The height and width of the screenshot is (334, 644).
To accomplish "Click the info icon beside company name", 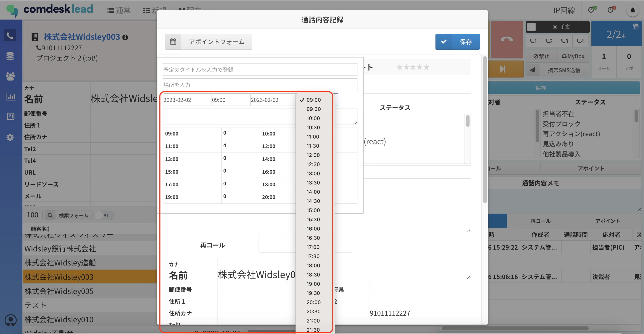I will click(x=125, y=37).
